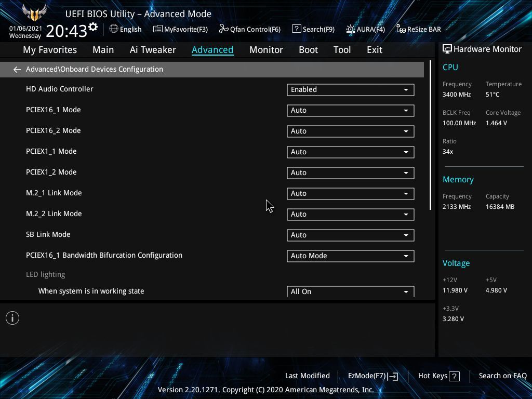The image size is (532, 399).
Task: Click the date 01/06/2021
Action: 25,29
